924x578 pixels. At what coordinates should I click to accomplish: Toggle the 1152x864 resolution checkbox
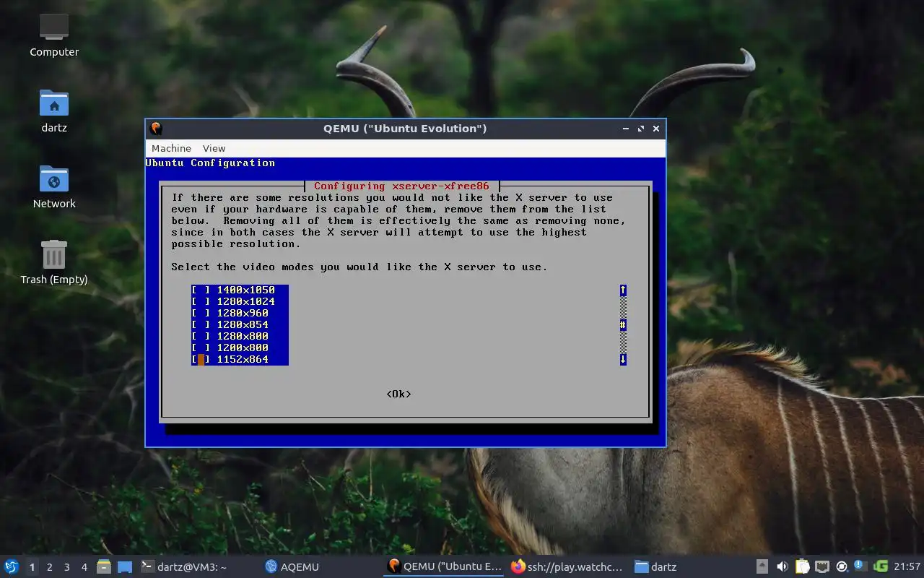[201, 359]
